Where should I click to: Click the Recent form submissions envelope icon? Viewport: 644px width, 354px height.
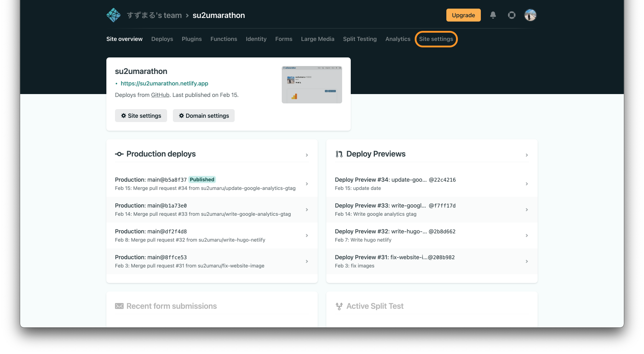click(119, 306)
